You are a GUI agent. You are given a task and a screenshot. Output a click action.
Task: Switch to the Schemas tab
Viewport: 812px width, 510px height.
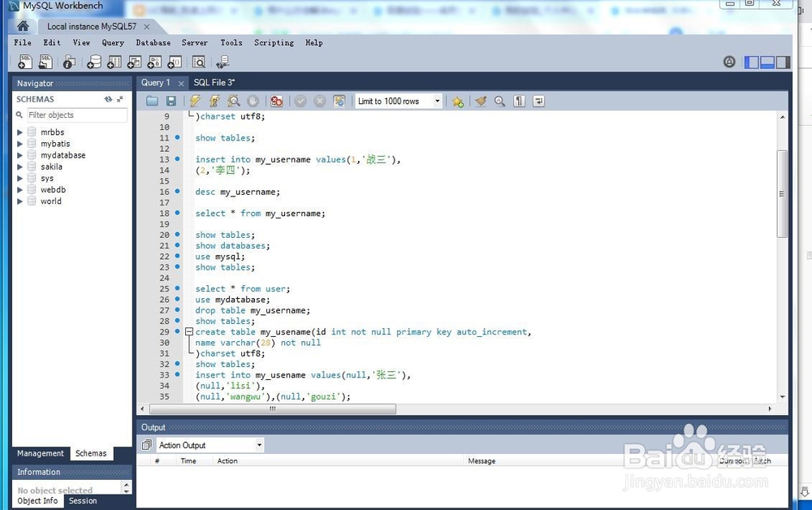point(91,453)
